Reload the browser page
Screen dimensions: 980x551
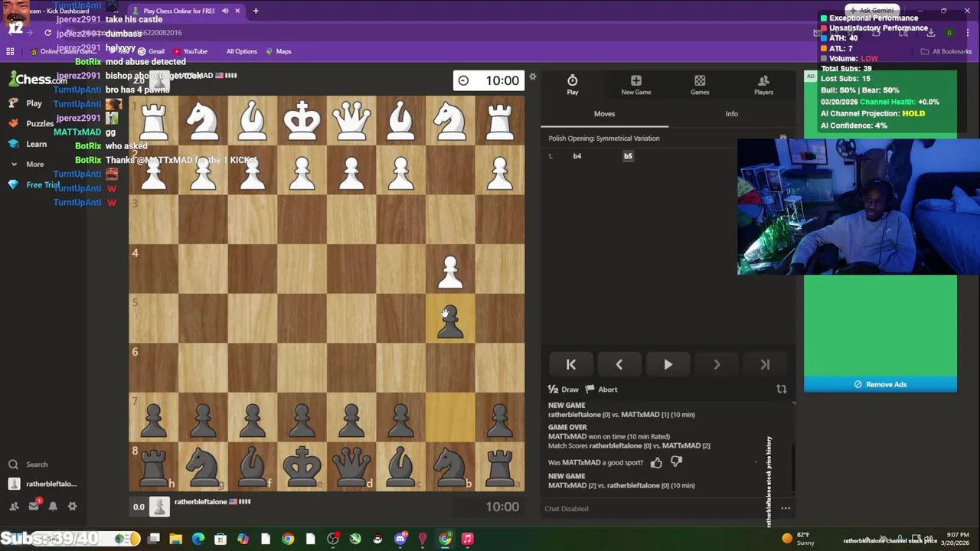click(x=47, y=33)
